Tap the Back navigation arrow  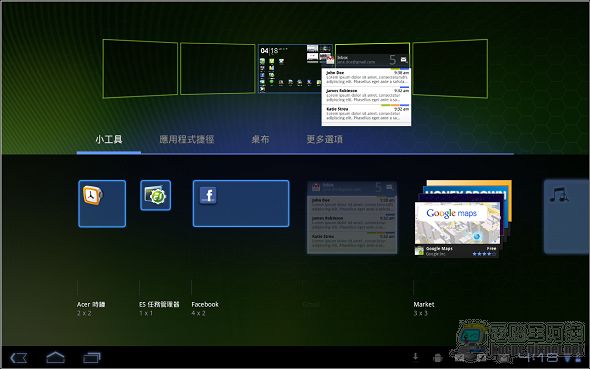pyautogui.click(x=18, y=358)
